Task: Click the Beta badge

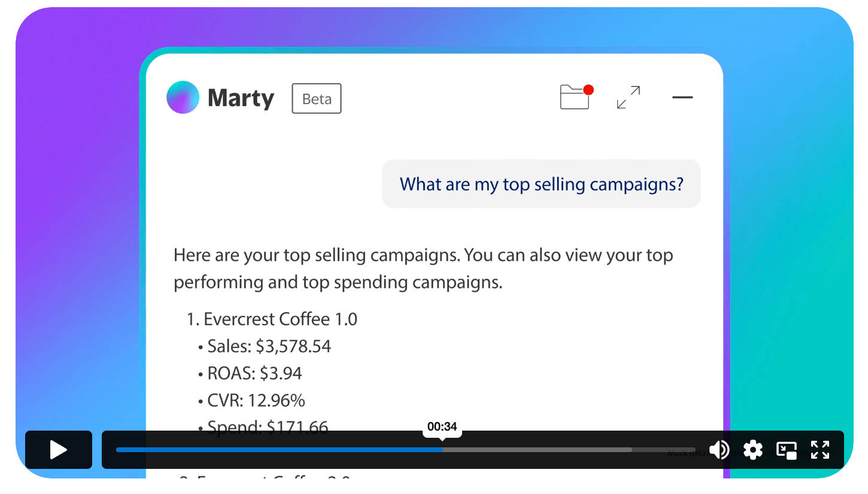Action: coord(316,99)
